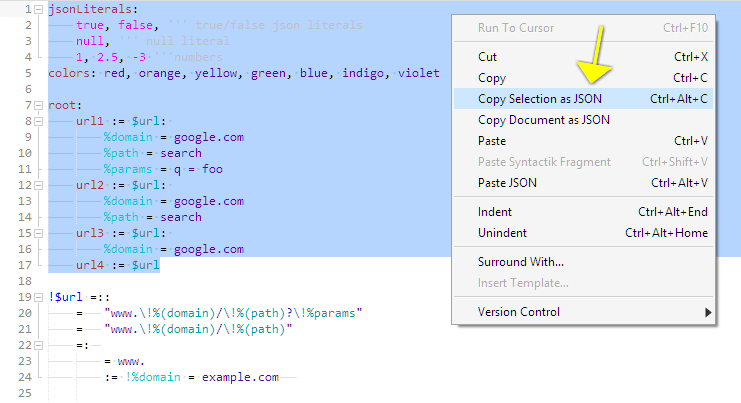Indent the selection via the menu
The image size is (741, 403).
[x=495, y=212]
